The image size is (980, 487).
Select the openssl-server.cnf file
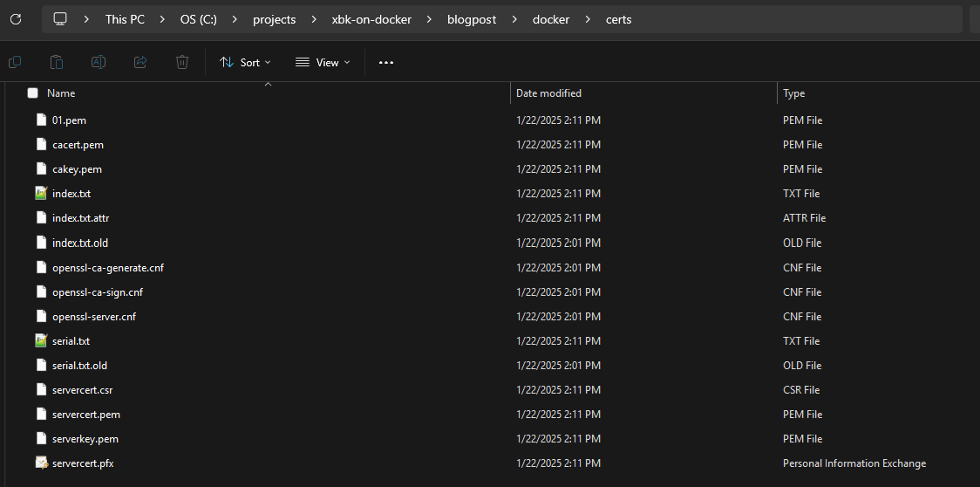[94, 317]
